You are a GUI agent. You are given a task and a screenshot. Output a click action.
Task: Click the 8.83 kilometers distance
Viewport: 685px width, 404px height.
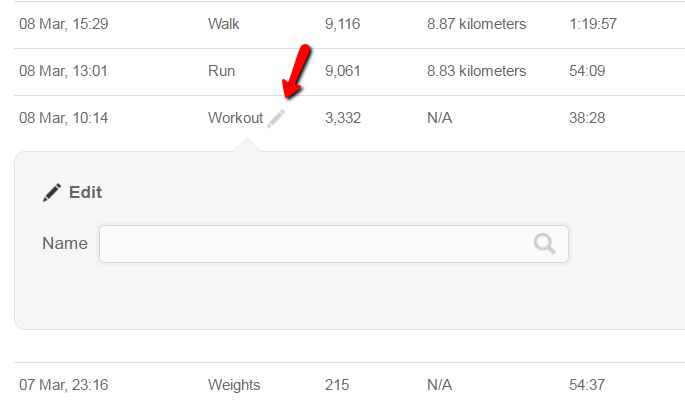pyautogui.click(x=476, y=71)
